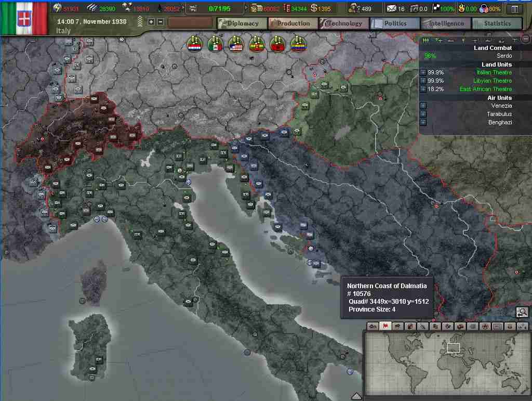Select the political map mode icon
This screenshot has width=532, height=401.
coord(385,326)
